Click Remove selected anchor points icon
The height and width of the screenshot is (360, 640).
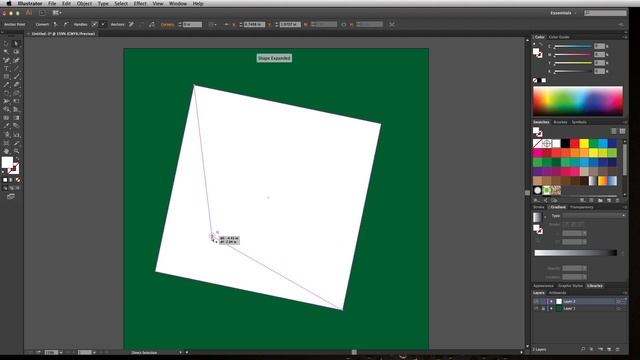point(131,24)
